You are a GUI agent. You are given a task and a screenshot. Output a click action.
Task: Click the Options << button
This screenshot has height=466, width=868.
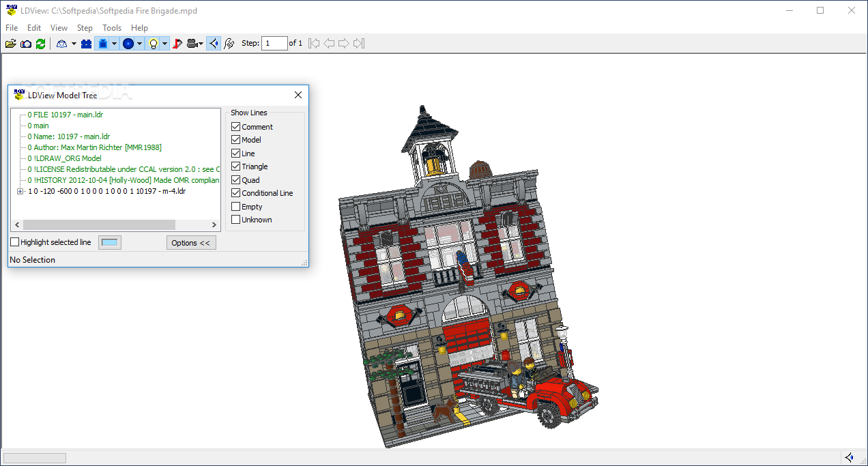tap(191, 243)
